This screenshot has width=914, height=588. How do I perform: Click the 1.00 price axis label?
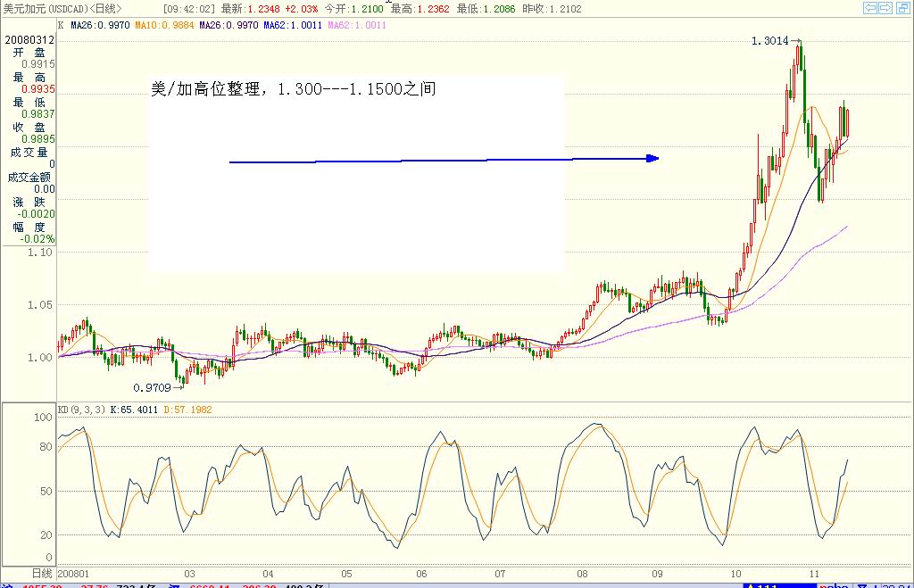point(39,357)
